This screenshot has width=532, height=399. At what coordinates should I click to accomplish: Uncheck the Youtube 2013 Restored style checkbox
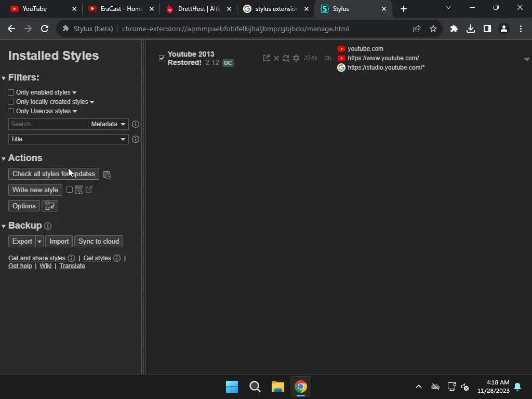(162, 58)
